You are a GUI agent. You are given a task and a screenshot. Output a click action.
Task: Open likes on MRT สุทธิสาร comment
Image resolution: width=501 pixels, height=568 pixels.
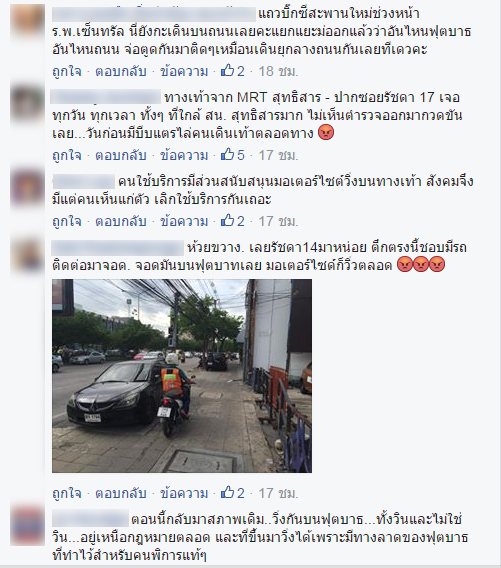[x=233, y=155]
